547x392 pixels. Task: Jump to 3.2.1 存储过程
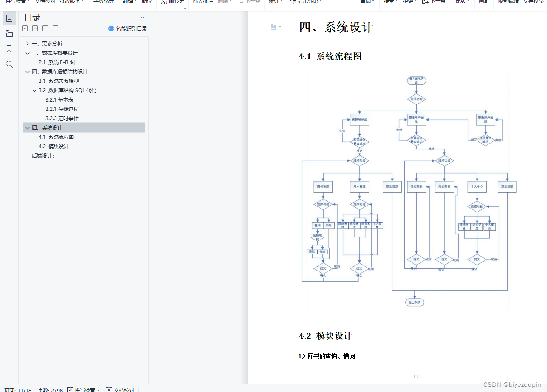(62, 109)
